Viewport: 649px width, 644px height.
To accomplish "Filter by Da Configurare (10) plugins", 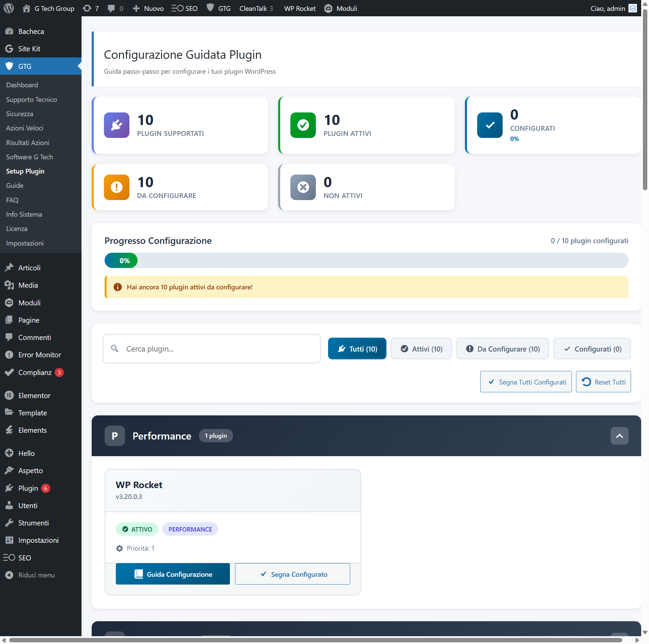I will [x=502, y=348].
